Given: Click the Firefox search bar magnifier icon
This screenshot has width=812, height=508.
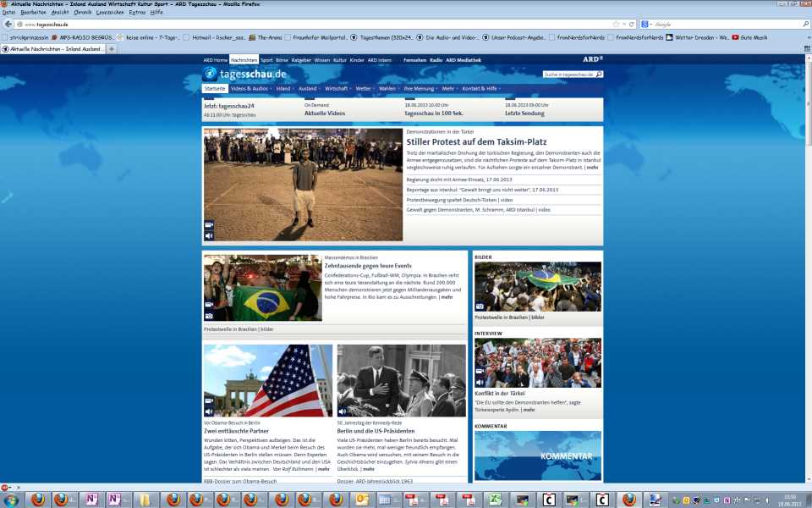Looking at the screenshot, I should pos(805,25).
